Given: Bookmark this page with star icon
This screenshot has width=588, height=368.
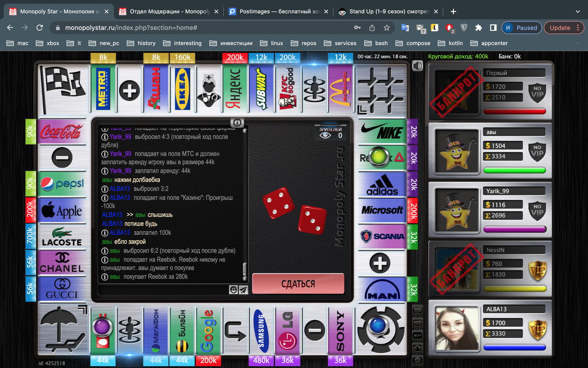Looking at the screenshot, I should tap(387, 28).
